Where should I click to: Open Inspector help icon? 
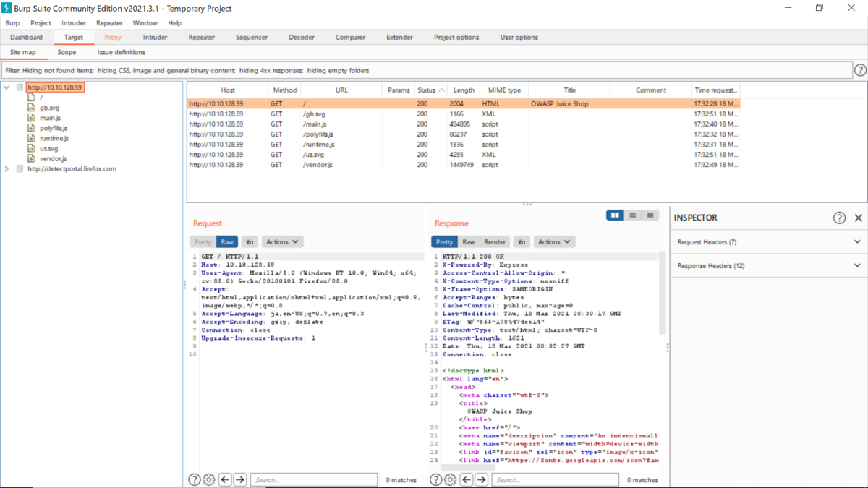pyautogui.click(x=839, y=218)
